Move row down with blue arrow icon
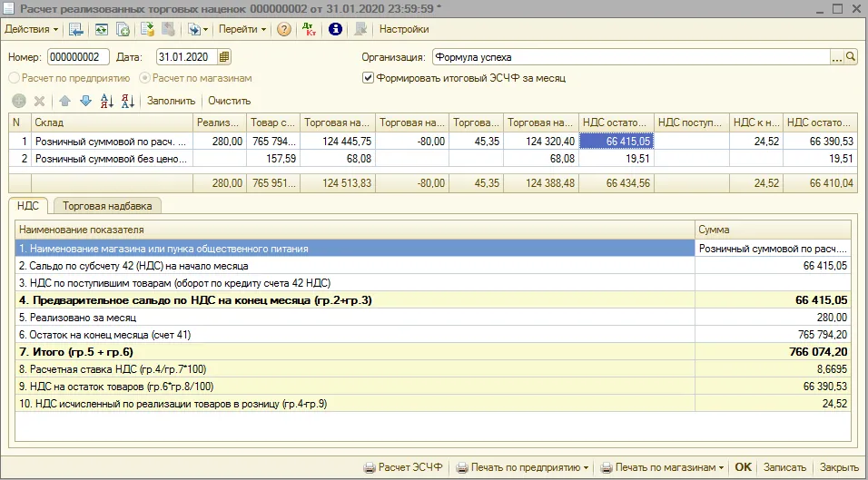The image size is (868, 480). tap(85, 101)
